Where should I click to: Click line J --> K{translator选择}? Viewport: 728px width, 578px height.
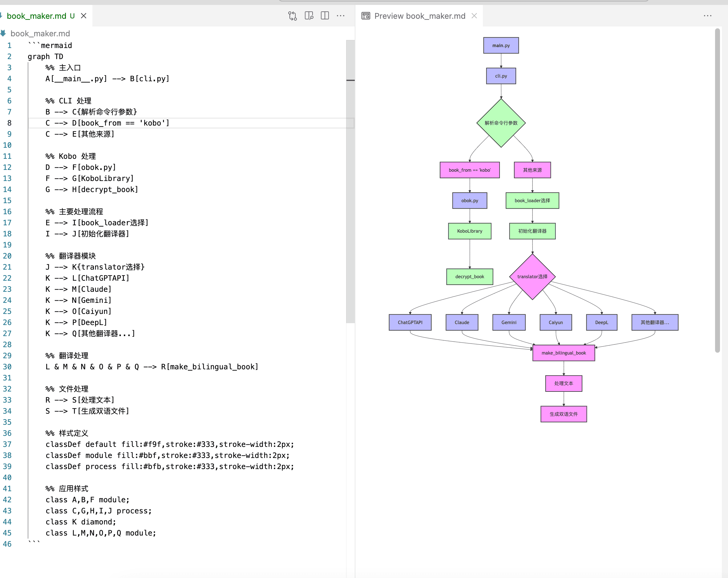pos(95,267)
